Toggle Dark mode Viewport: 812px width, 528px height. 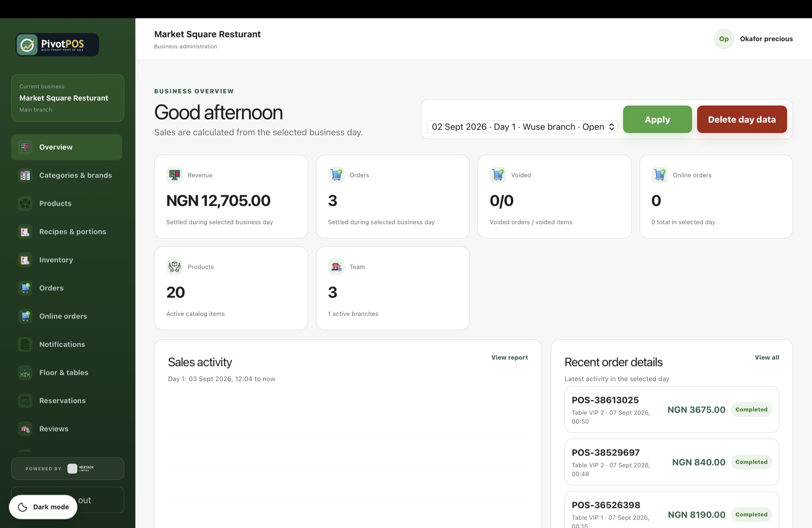[43, 507]
